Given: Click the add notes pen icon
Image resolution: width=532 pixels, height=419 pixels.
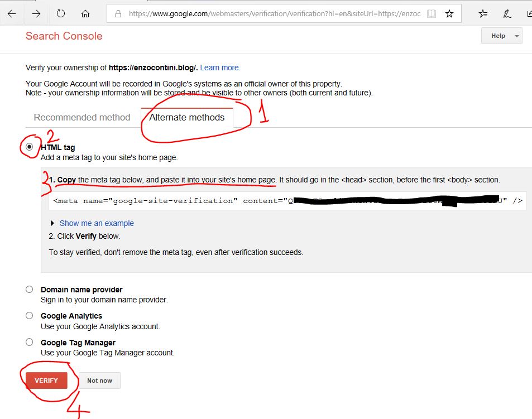Looking at the screenshot, I should pyautogui.click(x=507, y=14).
